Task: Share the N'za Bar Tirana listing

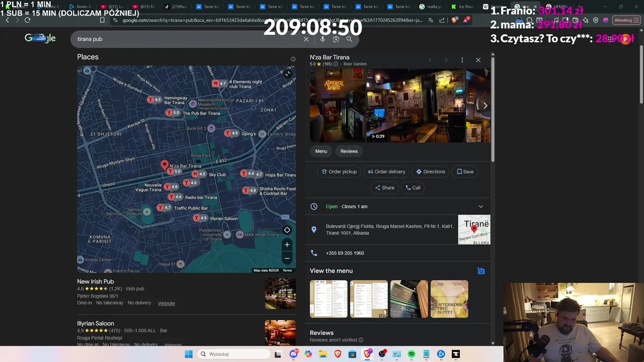Action: pos(384,188)
